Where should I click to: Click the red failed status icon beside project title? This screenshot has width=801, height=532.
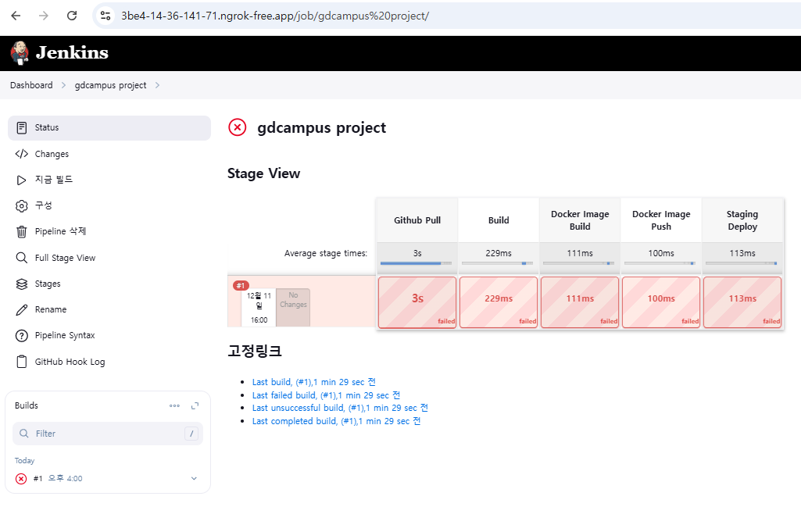pos(237,127)
